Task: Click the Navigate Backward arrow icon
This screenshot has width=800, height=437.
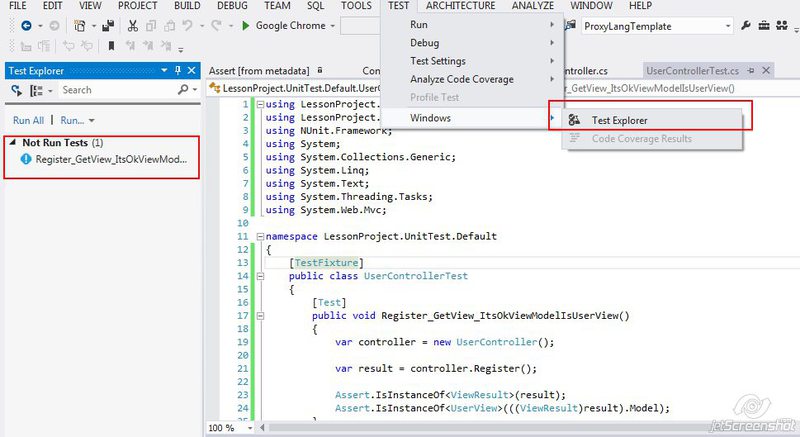Action: (x=27, y=25)
